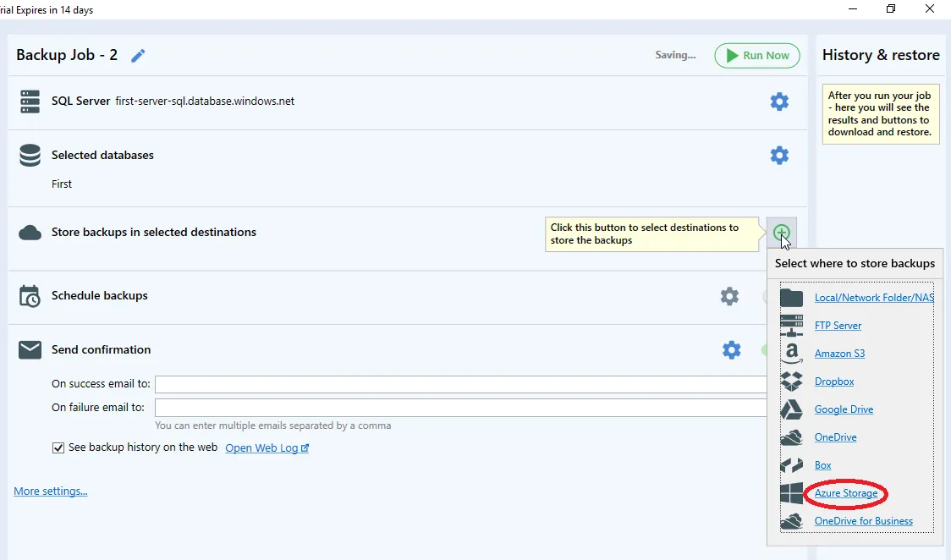Click the cloud icon beside Store backups

tap(30, 233)
